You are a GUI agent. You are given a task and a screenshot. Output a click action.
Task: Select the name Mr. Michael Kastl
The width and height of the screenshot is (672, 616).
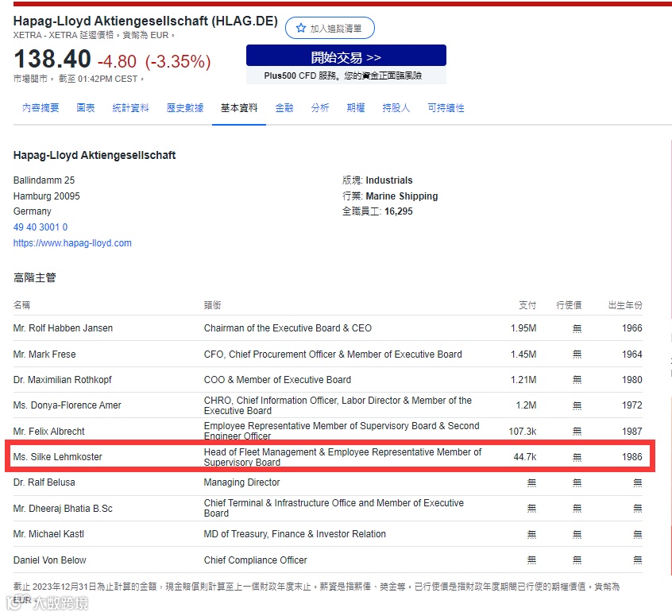coord(49,534)
